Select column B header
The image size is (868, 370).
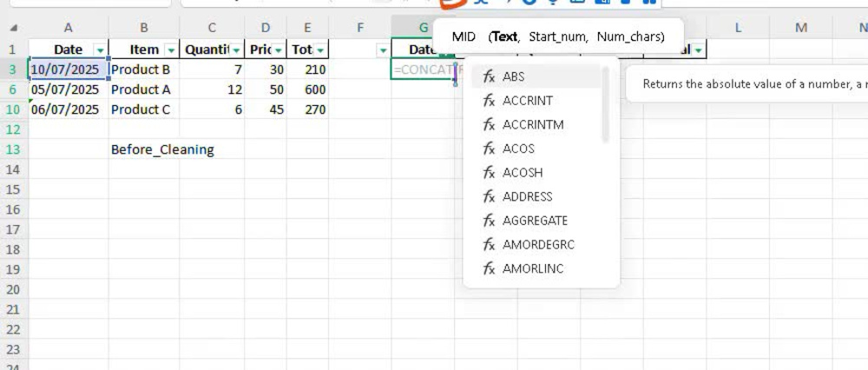pos(144,28)
